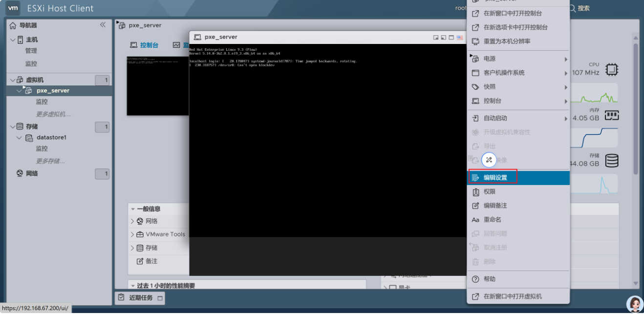Open 监控 under 主机
The height and width of the screenshot is (314, 644).
tap(31, 63)
